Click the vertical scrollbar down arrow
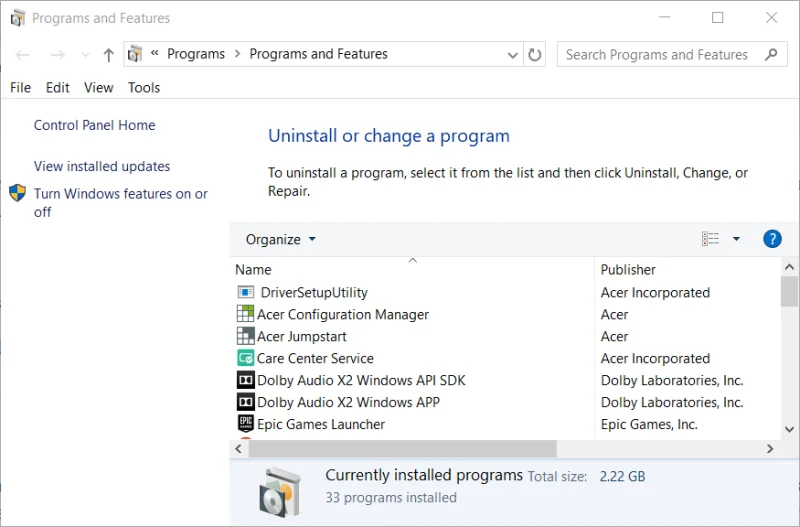 pyautogui.click(x=789, y=430)
